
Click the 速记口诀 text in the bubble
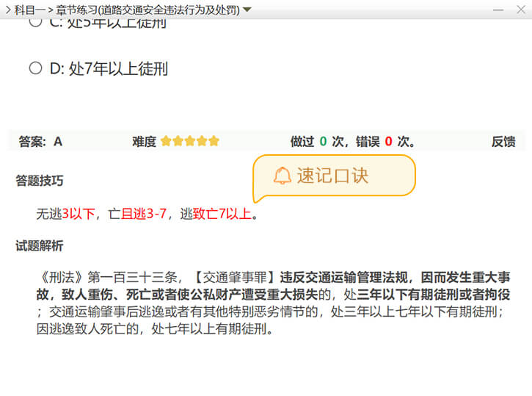click(x=332, y=176)
